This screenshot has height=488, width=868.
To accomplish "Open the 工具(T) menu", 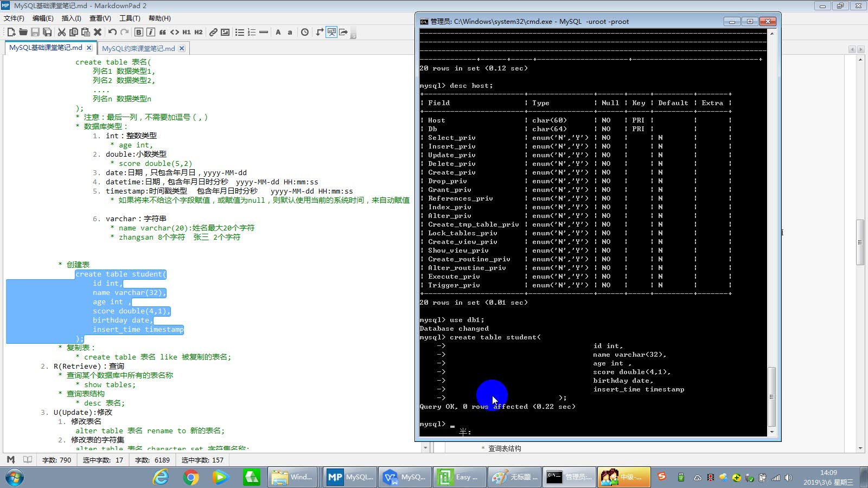I will [130, 18].
